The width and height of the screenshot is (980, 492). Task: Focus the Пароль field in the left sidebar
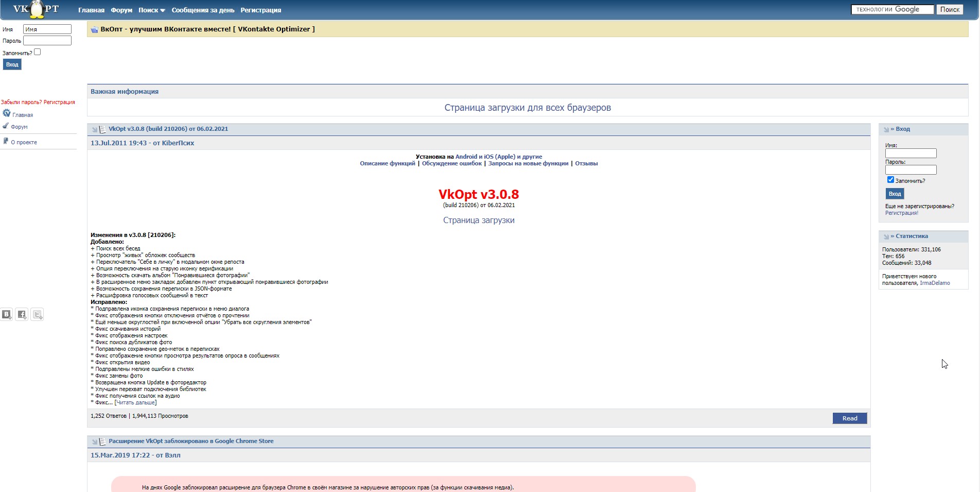coord(47,40)
